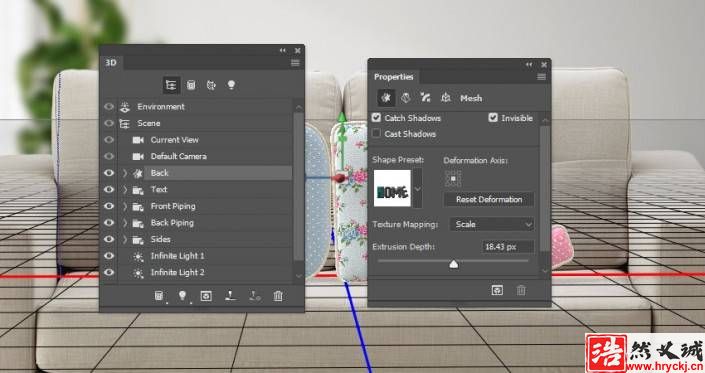705x373 pixels.
Task: Filter 3D panel by meshes
Action: pos(191,85)
